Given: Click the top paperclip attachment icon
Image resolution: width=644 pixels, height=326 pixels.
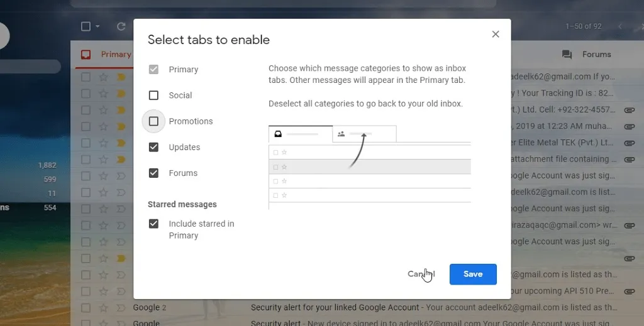Looking at the screenshot, I should point(628,110).
